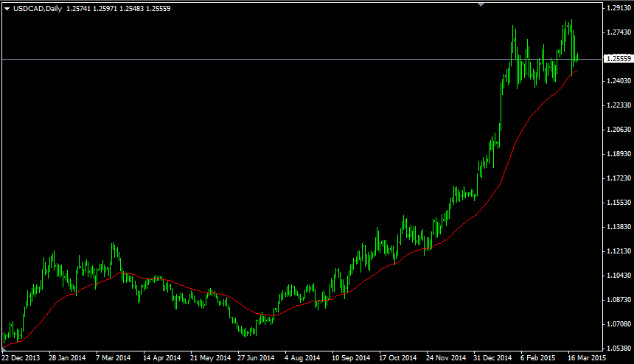634x364 pixels.
Task: Click the 1.10430 price scale label
Action: (x=619, y=275)
